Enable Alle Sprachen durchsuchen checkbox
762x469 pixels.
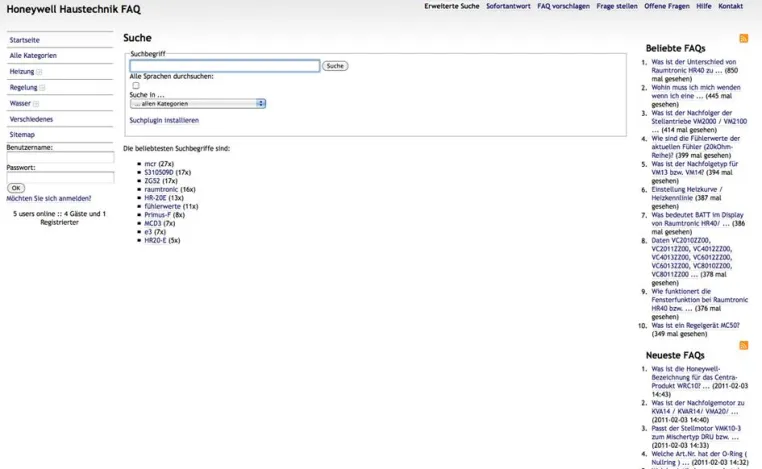click(x=136, y=86)
